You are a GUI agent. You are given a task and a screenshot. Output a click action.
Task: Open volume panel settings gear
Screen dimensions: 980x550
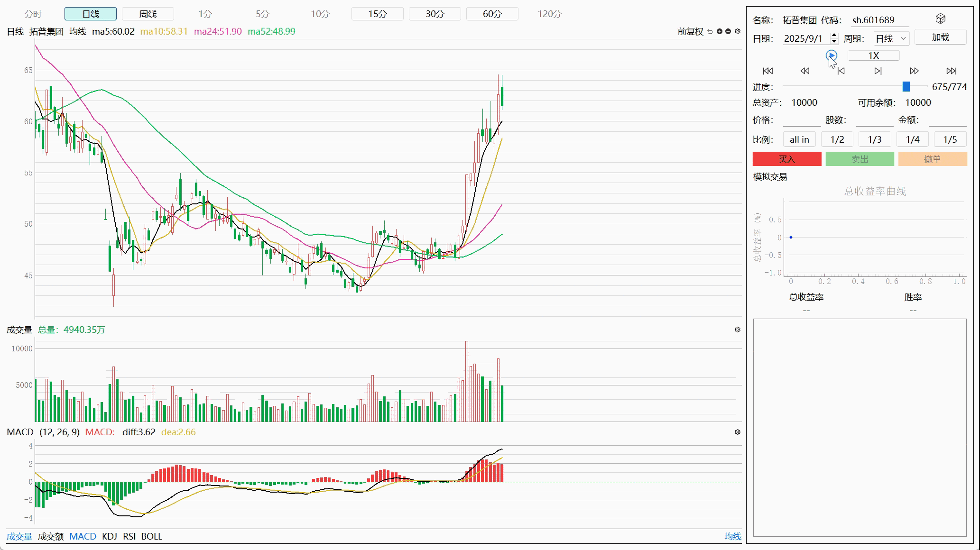738,330
